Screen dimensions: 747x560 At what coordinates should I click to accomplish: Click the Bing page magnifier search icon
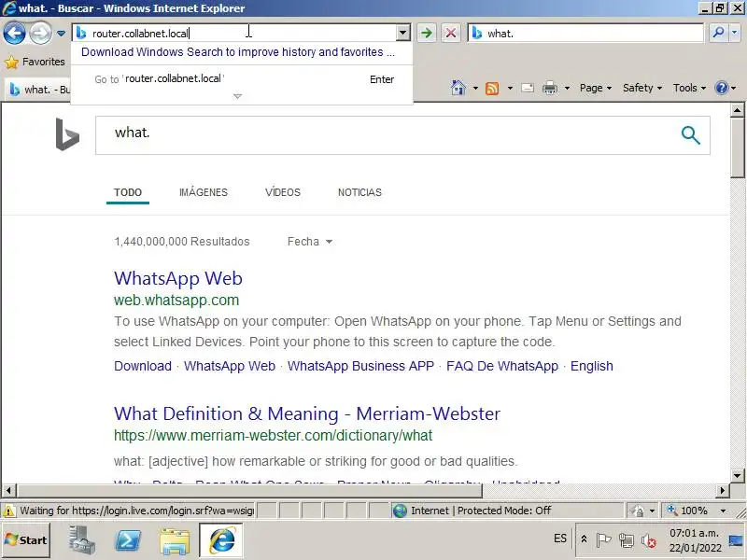(x=690, y=135)
